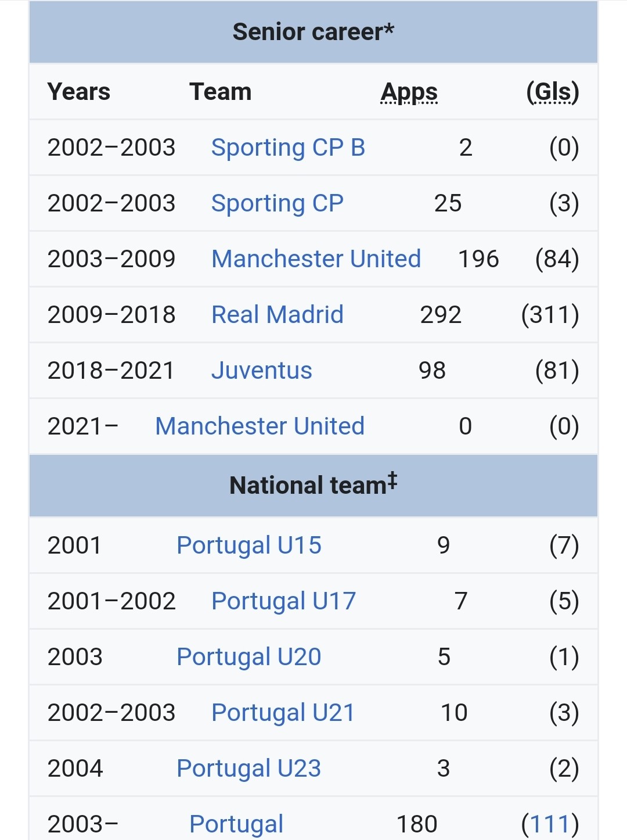This screenshot has width=627, height=840.
Task: Click the 111 international goals link
Action: coord(549,824)
